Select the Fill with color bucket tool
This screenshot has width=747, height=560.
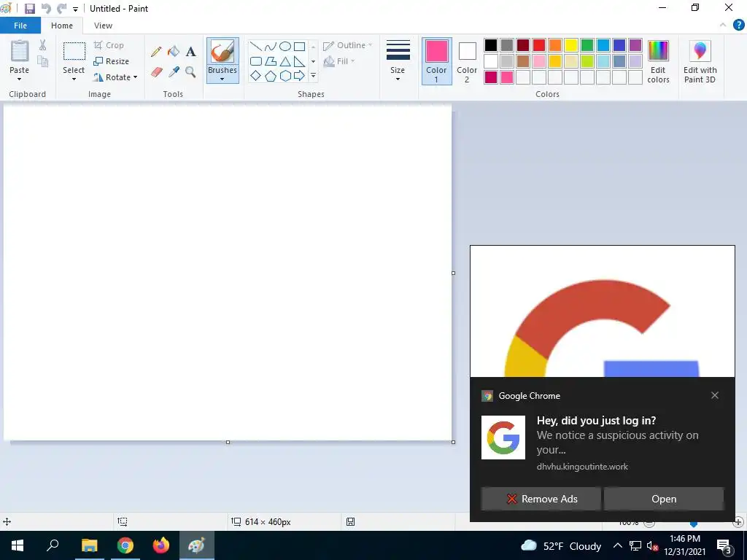pyautogui.click(x=174, y=52)
